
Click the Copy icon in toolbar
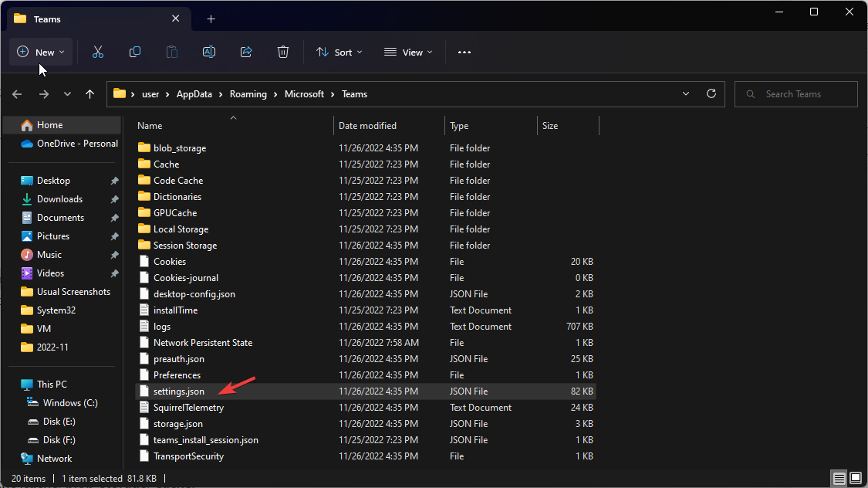pos(134,52)
